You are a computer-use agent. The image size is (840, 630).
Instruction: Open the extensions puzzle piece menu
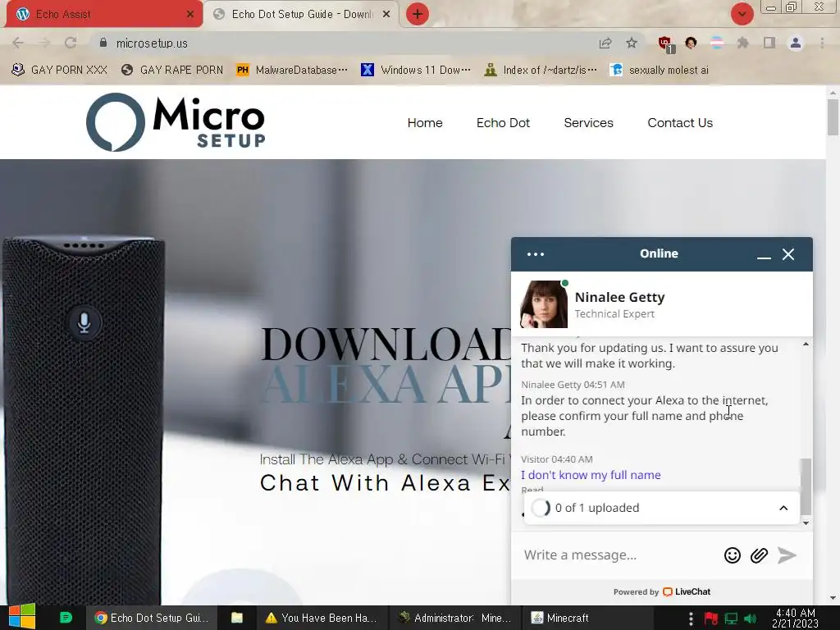click(x=742, y=43)
